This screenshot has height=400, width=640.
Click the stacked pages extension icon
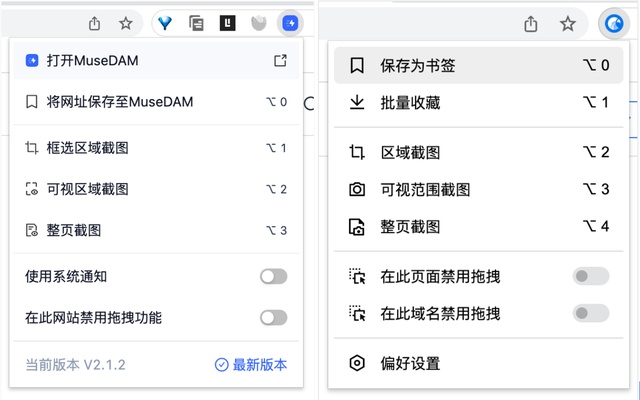(x=196, y=23)
